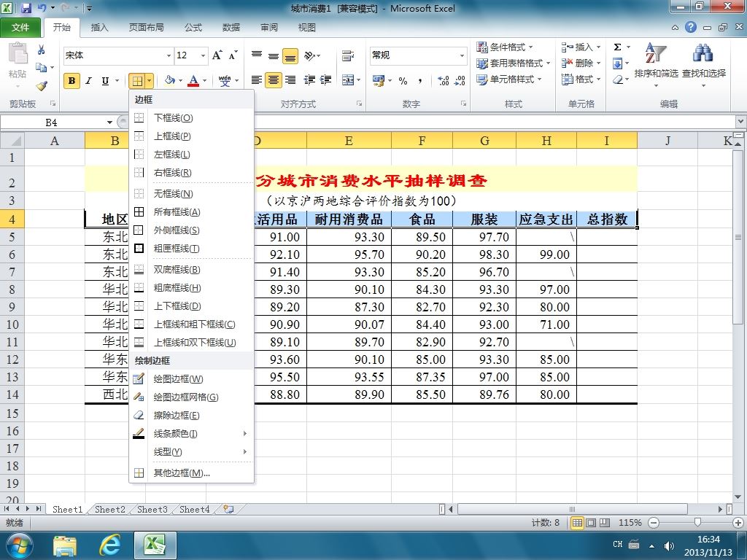Click Save icon in quick access toolbar
The width and height of the screenshot is (747, 560).
point(26,8)
